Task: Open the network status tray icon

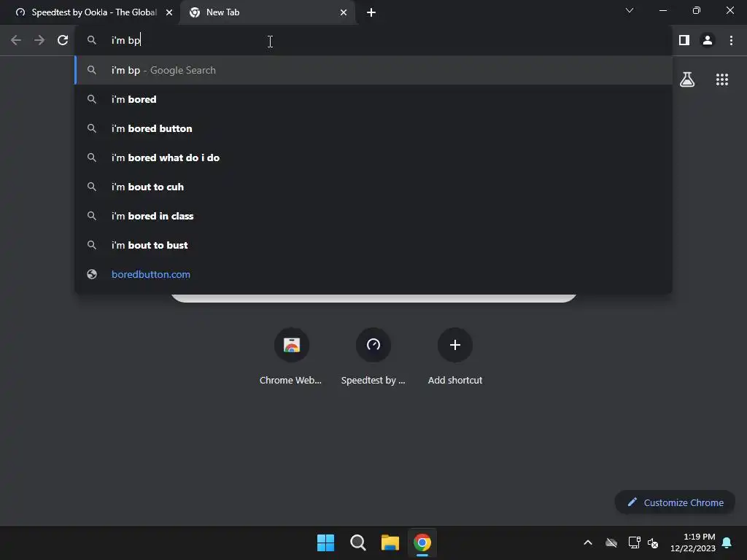Action: click(x=634, y=542)
